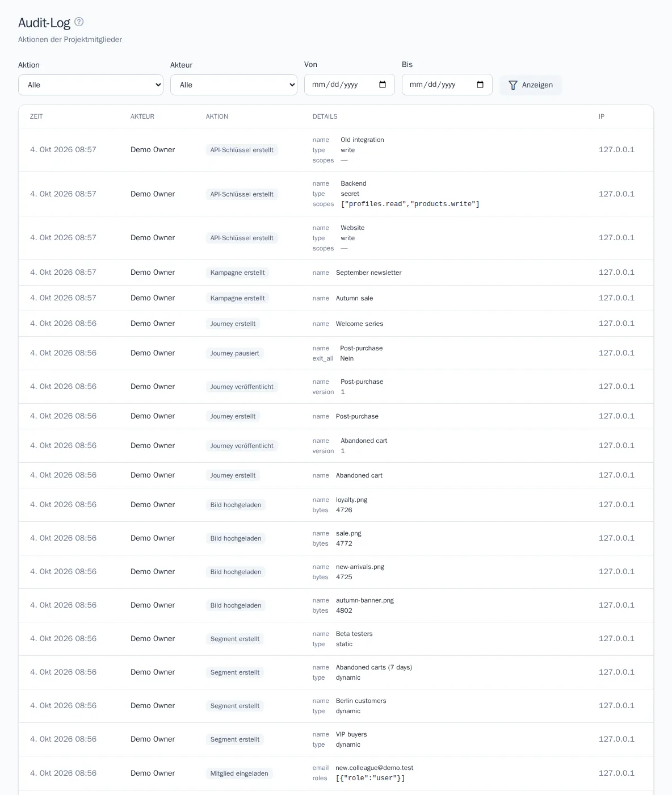The height and width of the screenshot is (795, 672).
Task: Click 'Berlin customers' segment name
Action: (x=361, y=701)
